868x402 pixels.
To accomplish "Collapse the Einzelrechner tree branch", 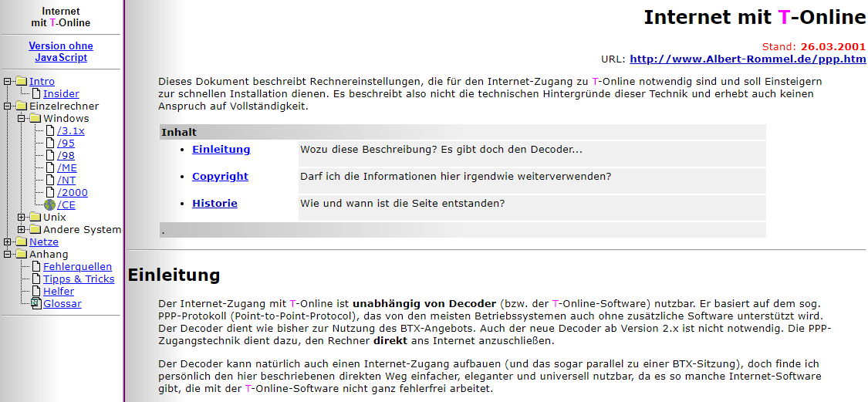I will [8, 106].
